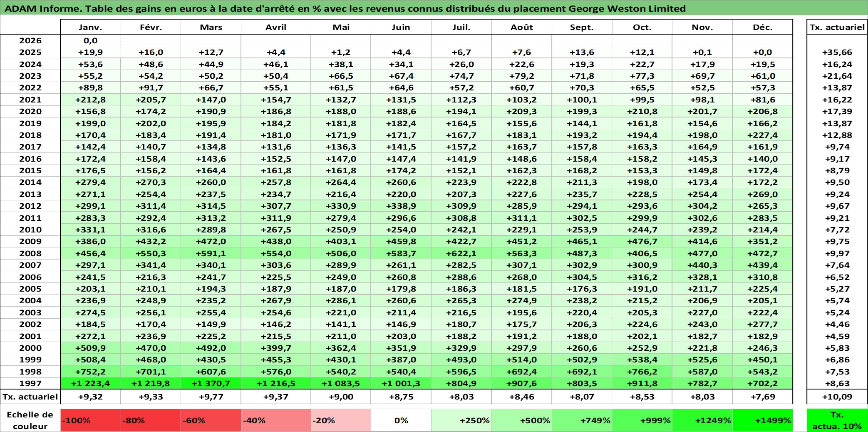Click the +622,1 cell in 2008
Viewport: 868px width, 432px height.
pyautogui.click(x=461, y=253)
